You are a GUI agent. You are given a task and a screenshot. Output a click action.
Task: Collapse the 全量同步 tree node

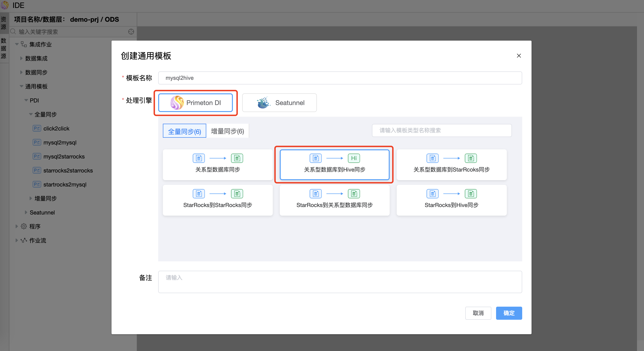pyautogui.click(x=31, y=114)
